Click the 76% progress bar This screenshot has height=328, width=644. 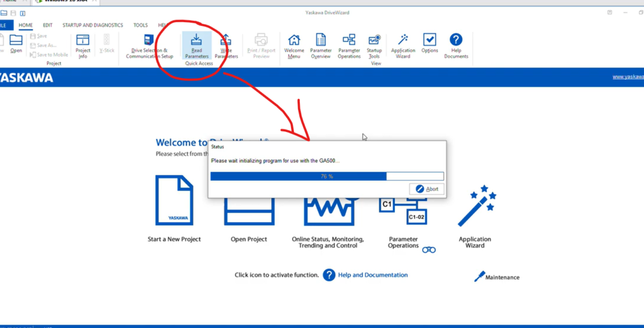click(326, 177)
